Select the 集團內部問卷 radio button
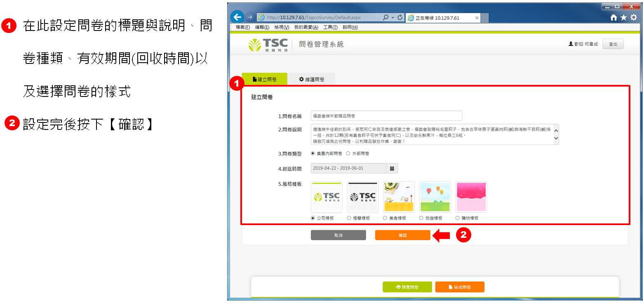644x303 pixels. pyautogui.click(x=313, y=153)
